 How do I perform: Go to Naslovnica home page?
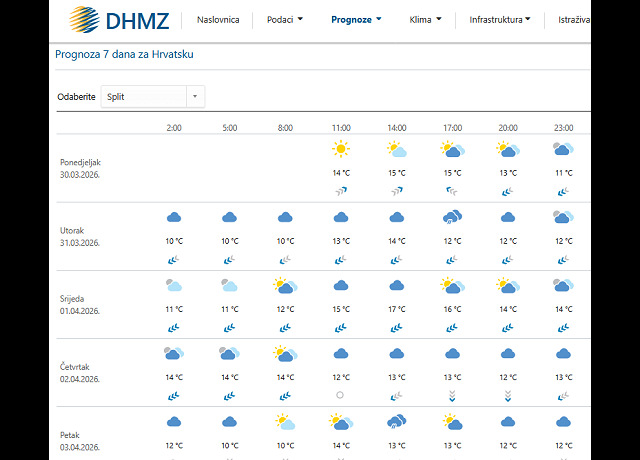point(218,19)
